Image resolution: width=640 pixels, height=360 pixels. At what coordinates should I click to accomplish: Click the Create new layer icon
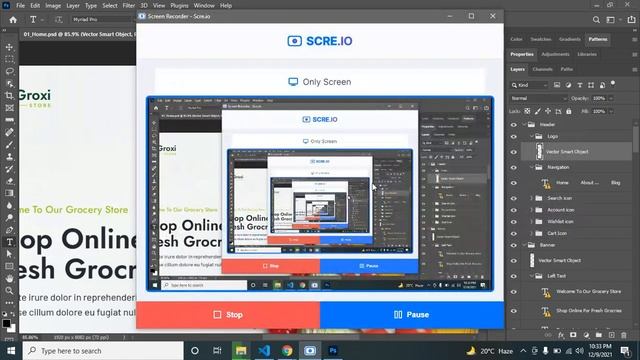[x=611, y=335]
